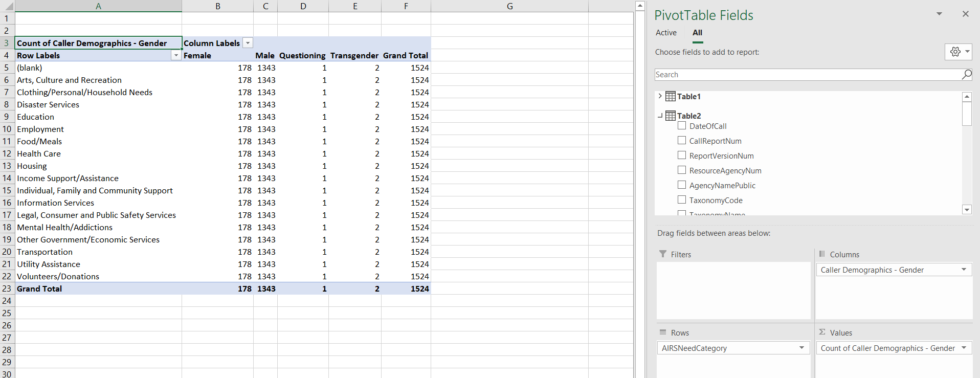Select the Housing row label

click(x=98, y=166)
